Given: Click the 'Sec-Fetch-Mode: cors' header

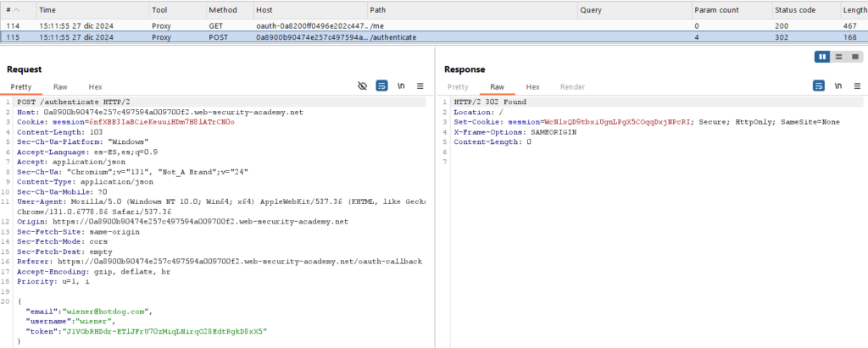Looking at the screenshot, I should pos(64,241).
